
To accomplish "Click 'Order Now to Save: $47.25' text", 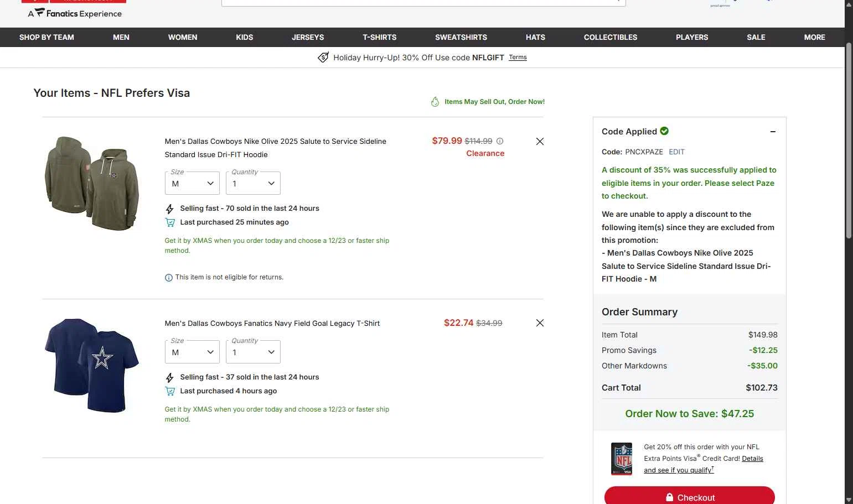I will tap(690, 414).
